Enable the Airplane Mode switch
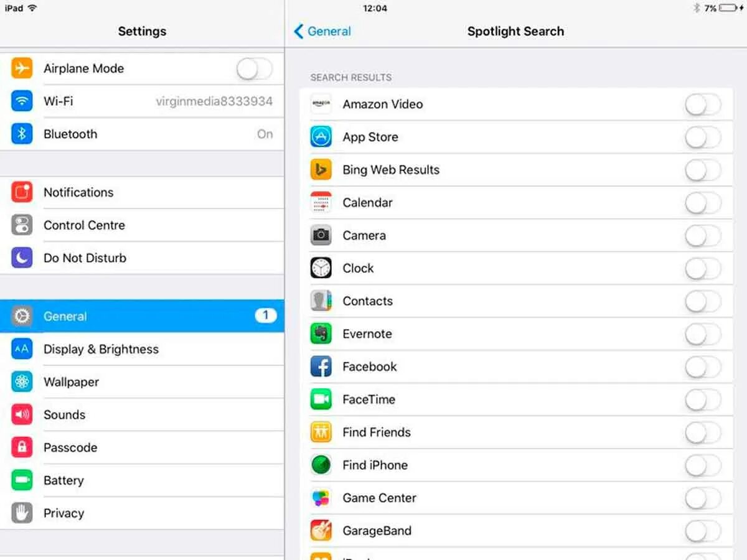 click(x=255, y=68)
